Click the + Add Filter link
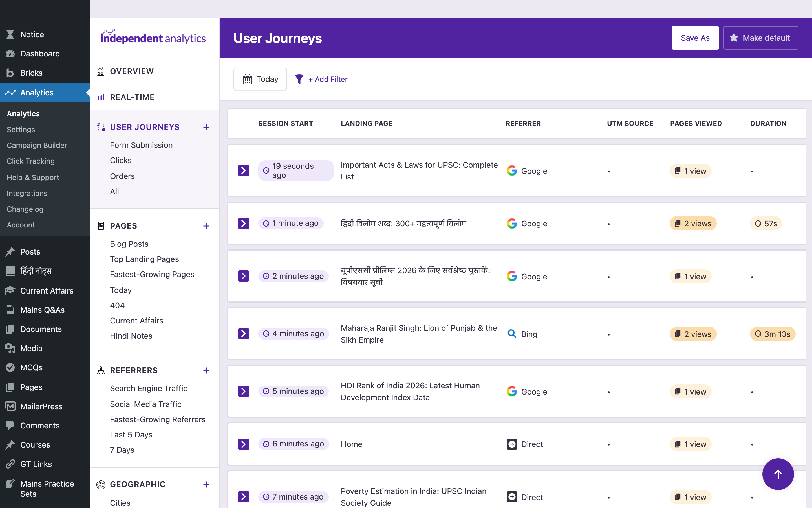This screenshot has height=508, width=812. tap(328, 79)
